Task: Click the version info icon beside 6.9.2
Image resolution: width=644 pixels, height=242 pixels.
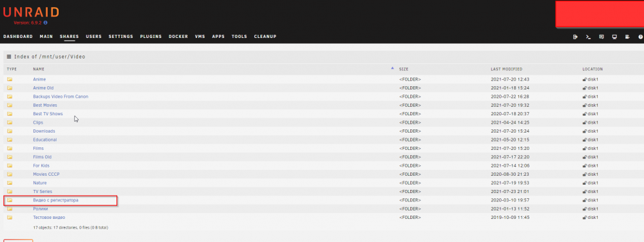Action: click(45, 23)
